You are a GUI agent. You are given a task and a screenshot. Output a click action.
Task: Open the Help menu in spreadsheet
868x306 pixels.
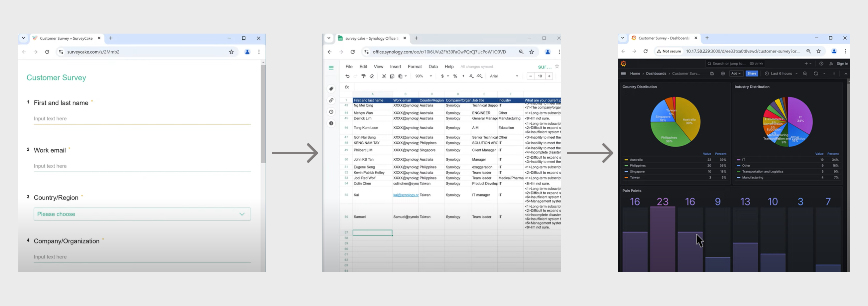coord(449,67)
